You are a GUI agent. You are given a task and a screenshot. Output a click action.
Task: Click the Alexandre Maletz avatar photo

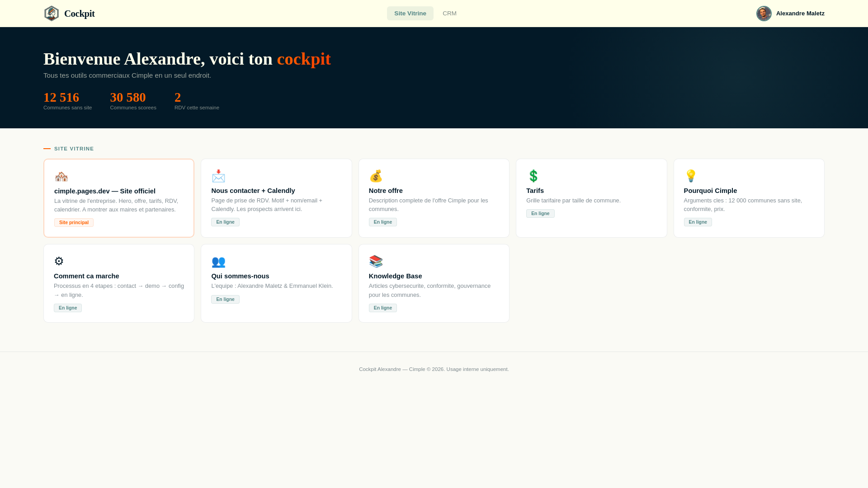click(764, 14)
